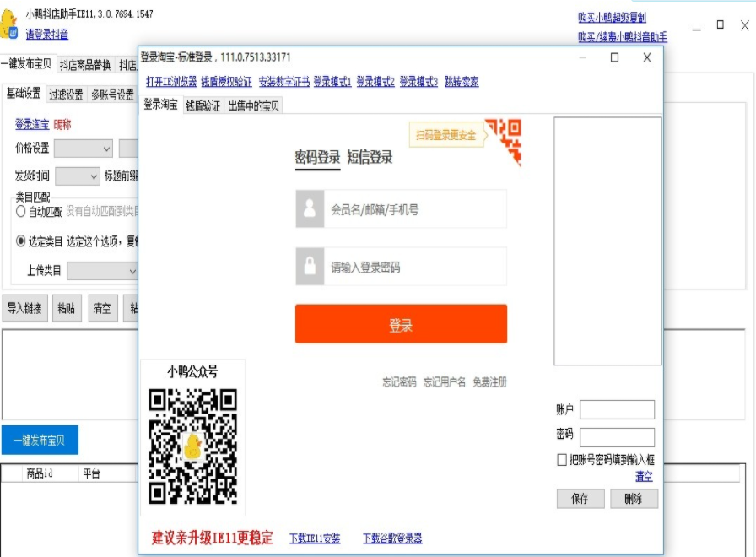Switch to 钱盾验证 tab

pos(203,106)
